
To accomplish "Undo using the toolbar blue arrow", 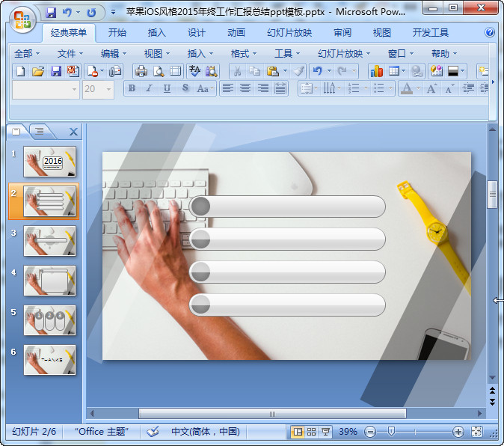I will point(318,71).
